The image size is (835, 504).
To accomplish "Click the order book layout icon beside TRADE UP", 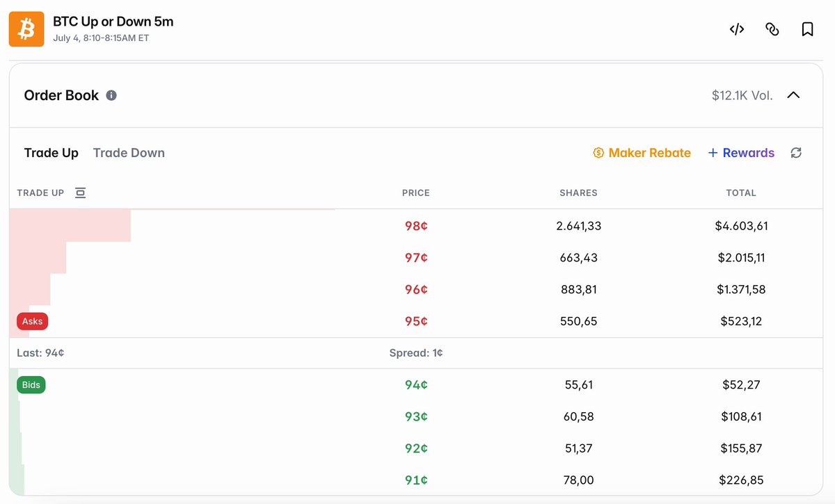I will pos(80,193).
